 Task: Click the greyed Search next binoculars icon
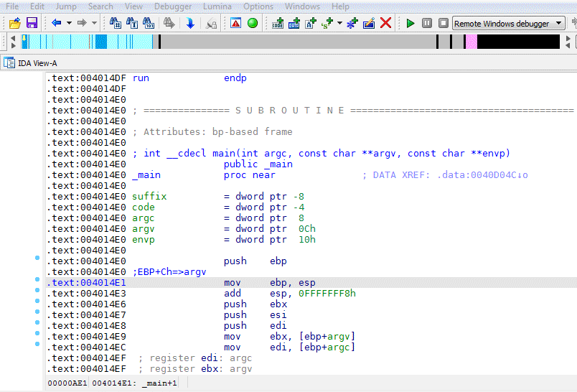point(169,23)
